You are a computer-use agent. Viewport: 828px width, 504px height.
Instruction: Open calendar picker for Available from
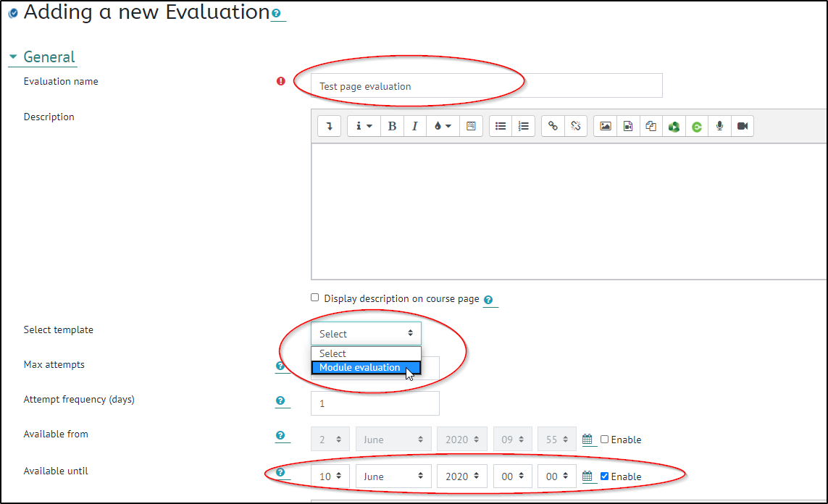587,439
